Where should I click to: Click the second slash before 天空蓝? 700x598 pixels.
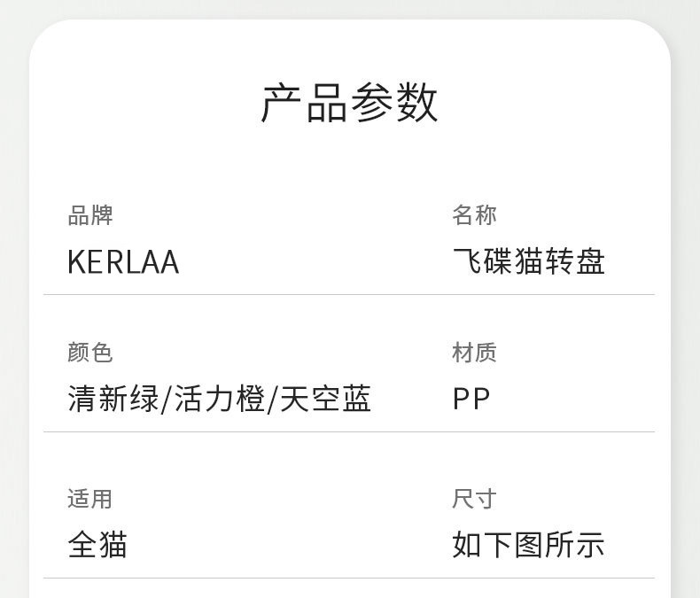272,399
